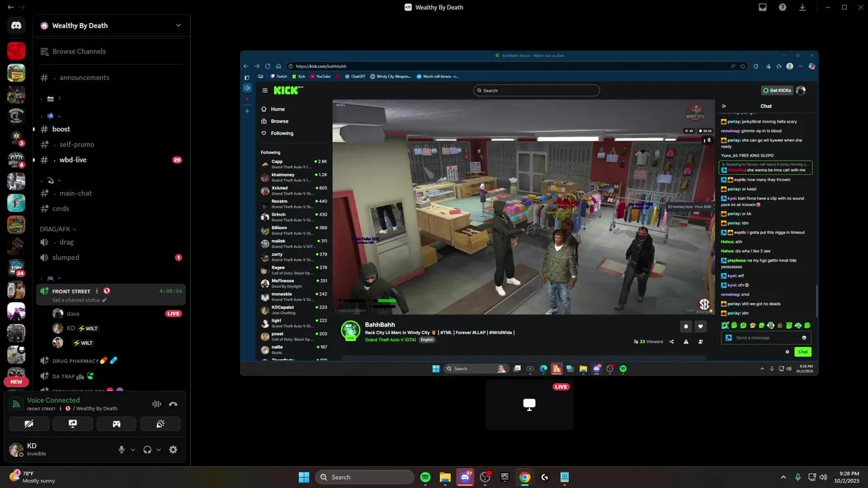Viewport: 868px width, 488px height.
Task: Open Google Chrome from the taskbar
Action: pos(524,477)
